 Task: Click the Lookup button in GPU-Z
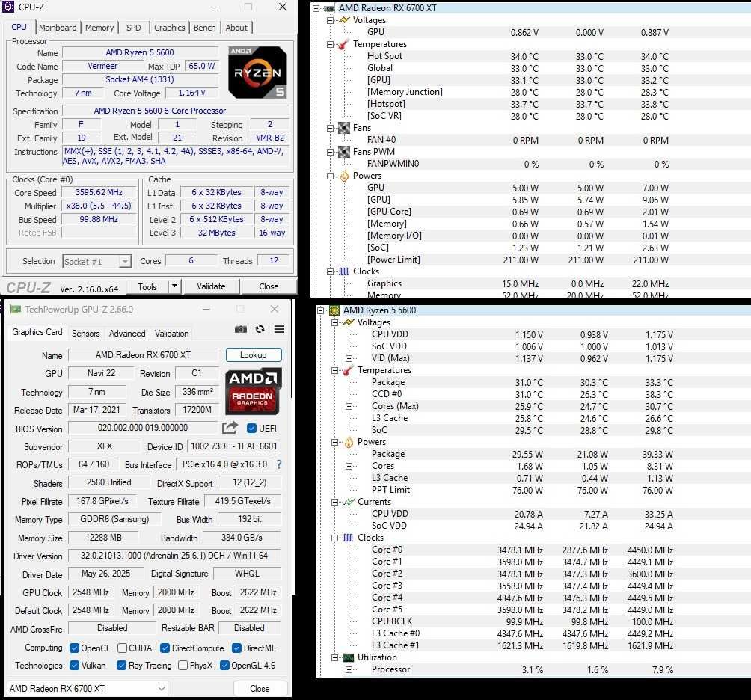254,354
